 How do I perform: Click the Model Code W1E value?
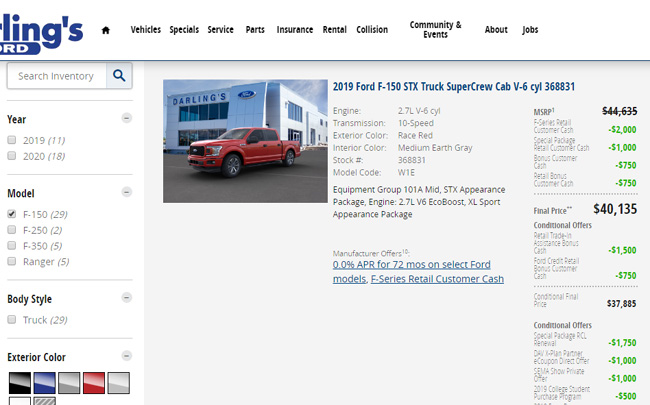[x=406, y=172]
